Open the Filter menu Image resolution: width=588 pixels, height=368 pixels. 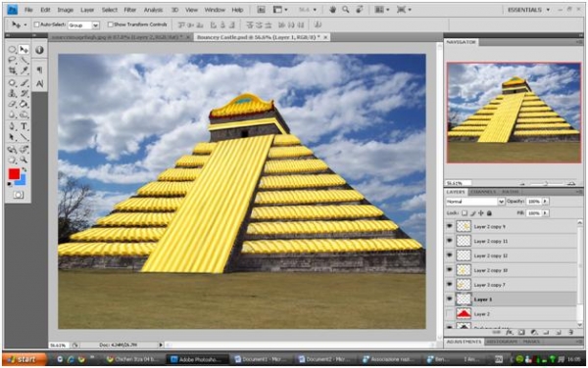coord(130,10)
